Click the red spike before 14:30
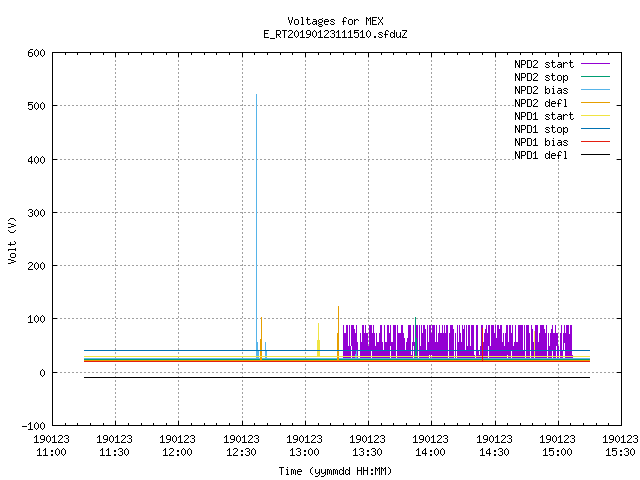 coord(482,343)
